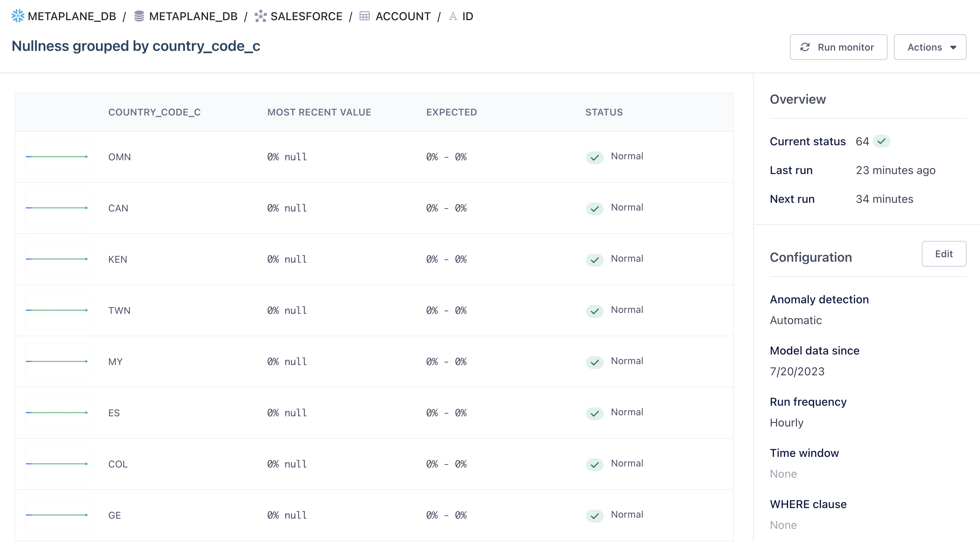Click the database stack icon in breadcrumb

139,16
